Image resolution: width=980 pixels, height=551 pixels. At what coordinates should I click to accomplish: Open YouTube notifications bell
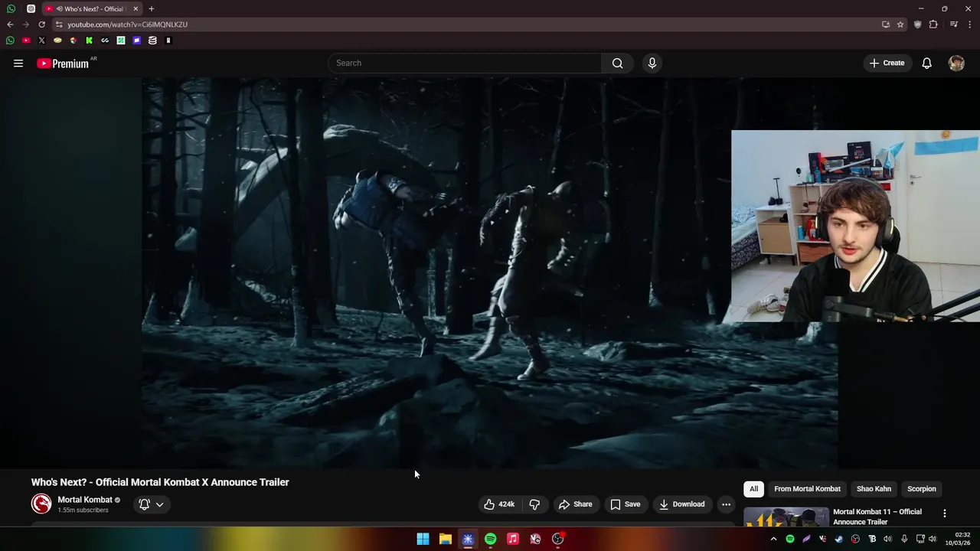(x=926, y=63)
